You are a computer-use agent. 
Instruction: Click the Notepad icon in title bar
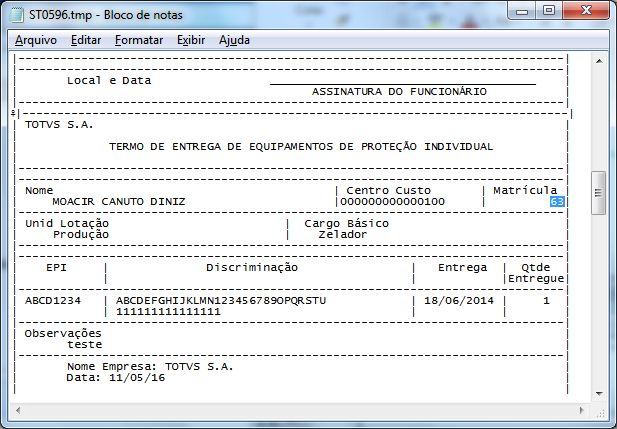tap(17, 15)
